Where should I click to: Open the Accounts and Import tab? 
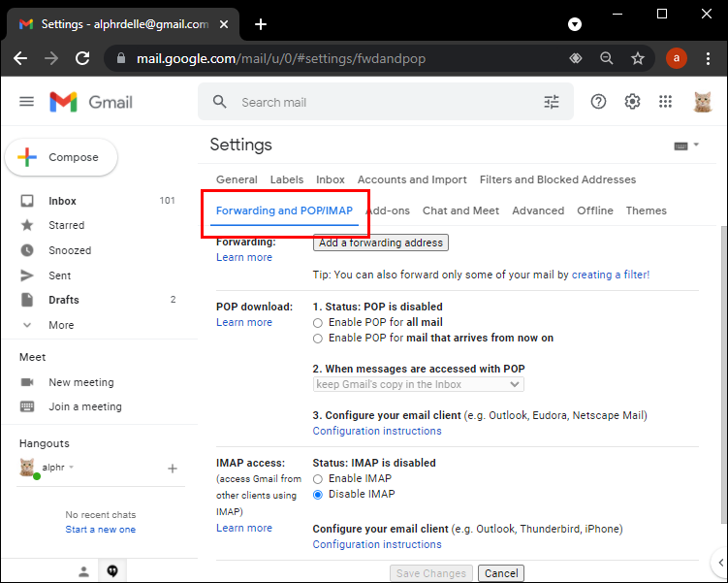coord(412,179)
